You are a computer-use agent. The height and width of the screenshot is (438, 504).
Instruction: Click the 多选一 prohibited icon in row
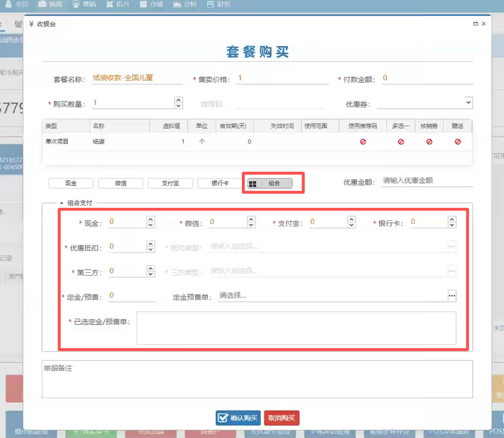coord(401,142)
